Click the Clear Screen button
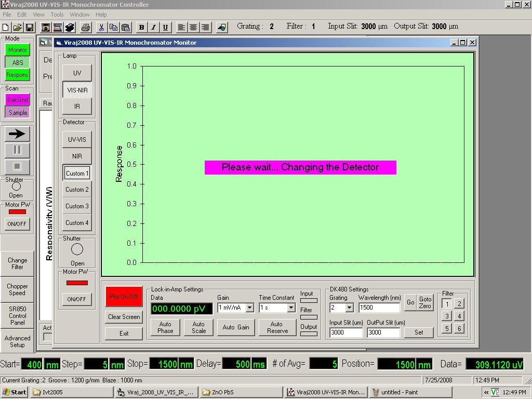This screenshot has height=399, width=532. 124,317
